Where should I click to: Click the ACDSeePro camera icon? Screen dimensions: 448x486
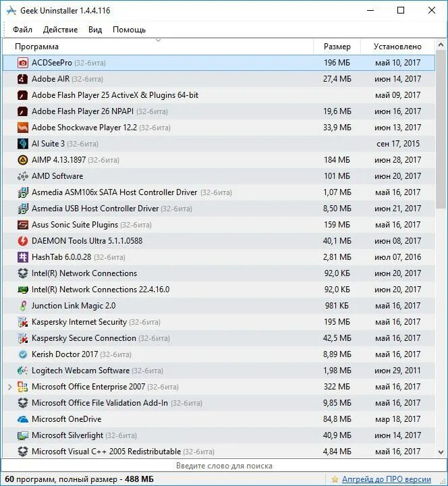tap(23, 63)
